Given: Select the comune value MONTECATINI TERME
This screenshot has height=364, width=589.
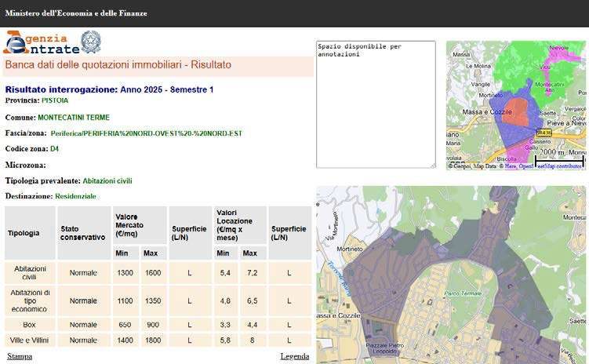Looking at the screenshot, I should tap(74, 118).
